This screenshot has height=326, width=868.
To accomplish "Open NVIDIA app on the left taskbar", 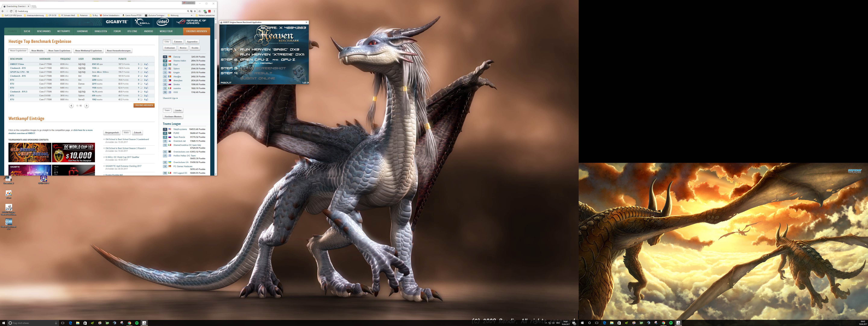I will tap(92, 323).
